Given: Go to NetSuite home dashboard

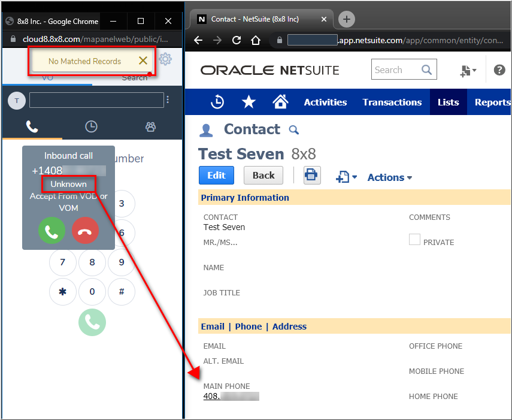Looking at the screenshot, I should point(280,102).
